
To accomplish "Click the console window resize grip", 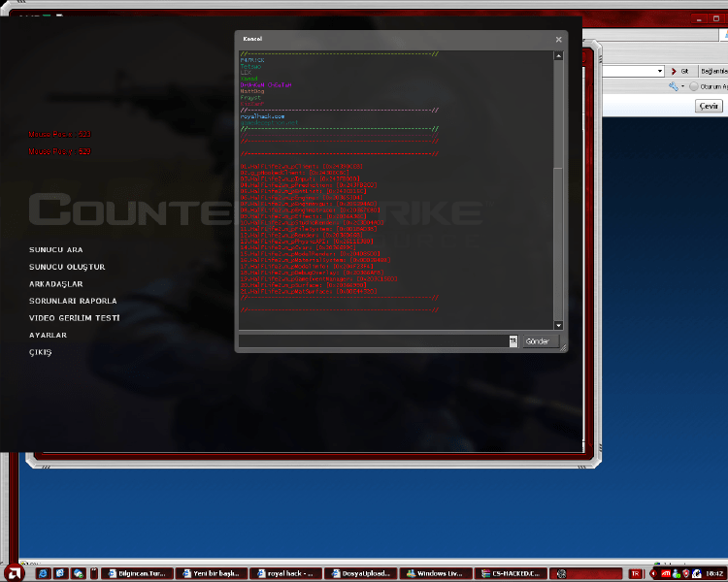I will click(563, 348).
